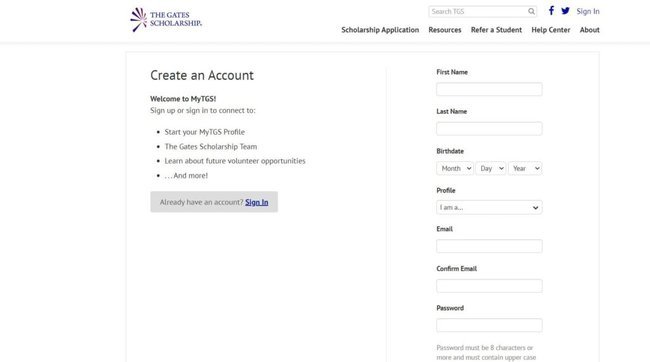
Task: Click Sign In in the header
Action: point(588,12)
